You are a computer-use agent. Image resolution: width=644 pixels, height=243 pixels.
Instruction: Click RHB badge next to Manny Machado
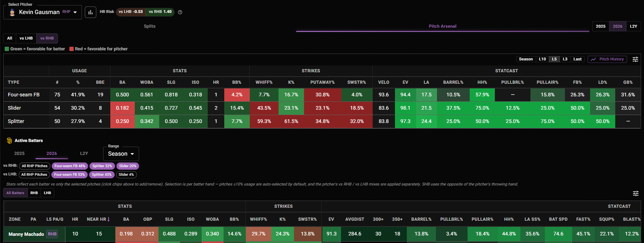52,234
